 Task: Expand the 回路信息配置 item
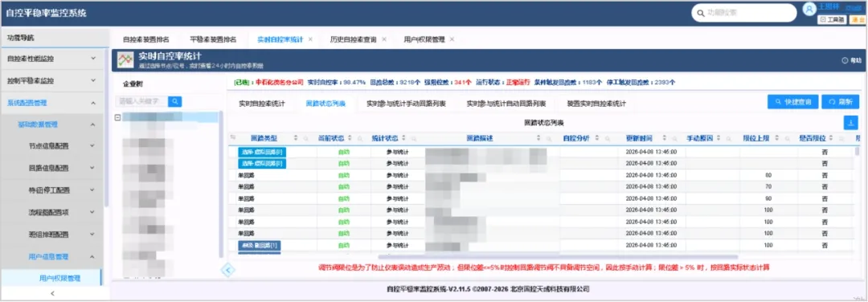coord(92,168)
